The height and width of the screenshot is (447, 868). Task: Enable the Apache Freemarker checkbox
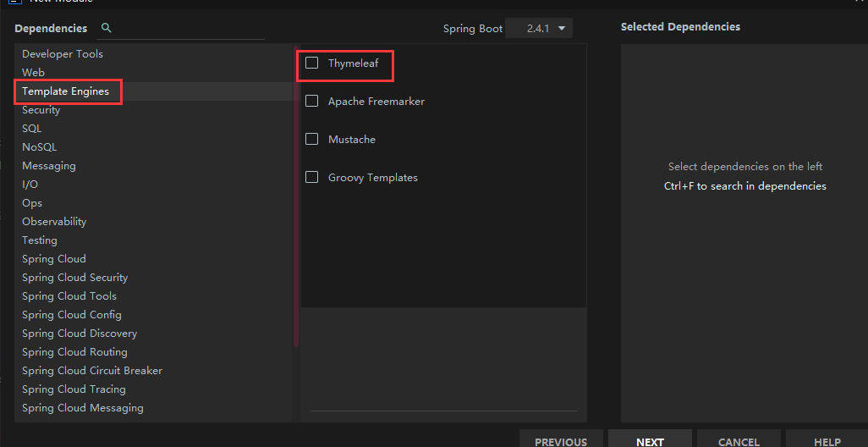coord(312,101)
